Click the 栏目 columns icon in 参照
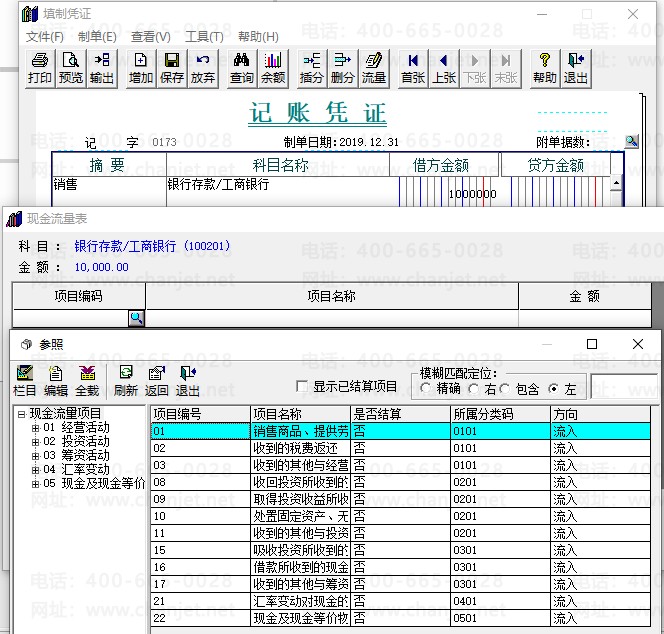664x634 pixels. click(25, 381)
